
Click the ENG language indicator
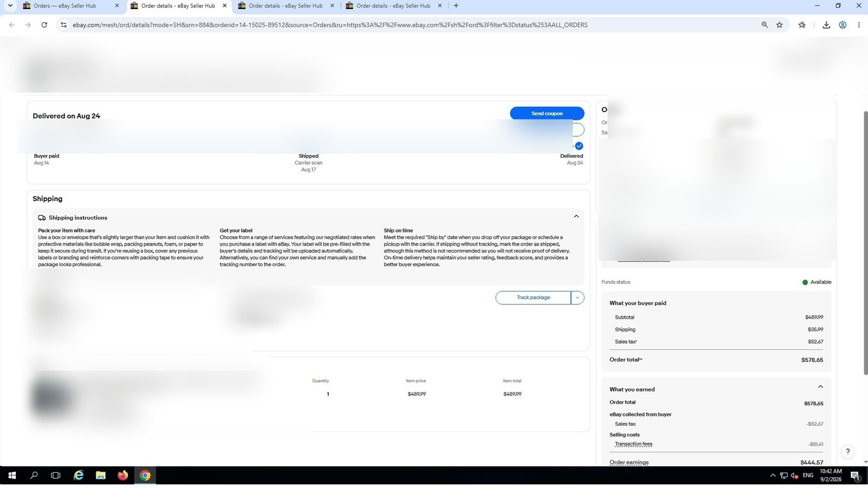point(808,476)
